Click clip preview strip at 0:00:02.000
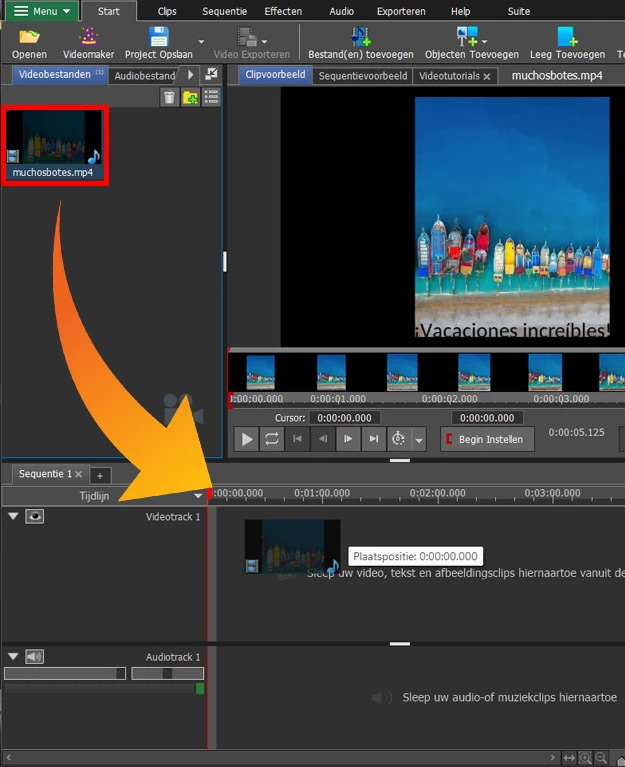Image resolution: width=625 pixels, height=767 pixels. point(449,399)
